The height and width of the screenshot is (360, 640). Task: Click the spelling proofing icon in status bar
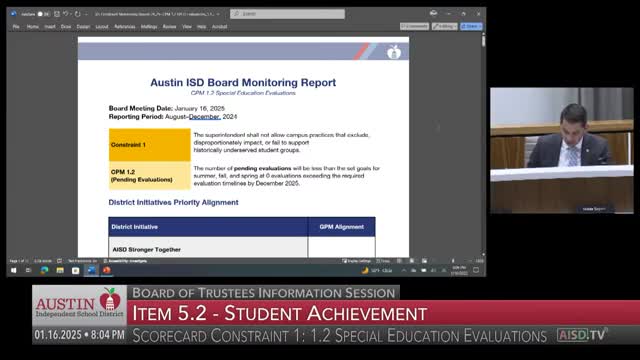(60, 261)
